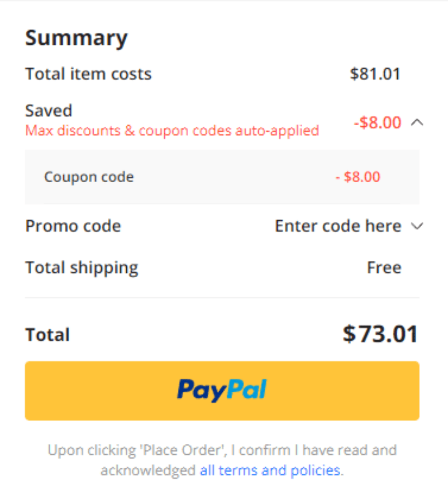Click the PayPal logo on checkout button
448x499 pixels.
coord(222,390)
